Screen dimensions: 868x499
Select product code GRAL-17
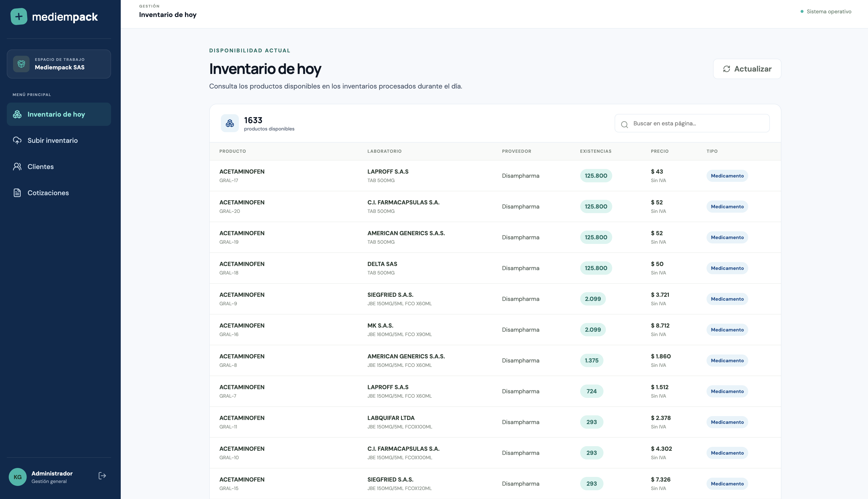click(x=229, y=180)
